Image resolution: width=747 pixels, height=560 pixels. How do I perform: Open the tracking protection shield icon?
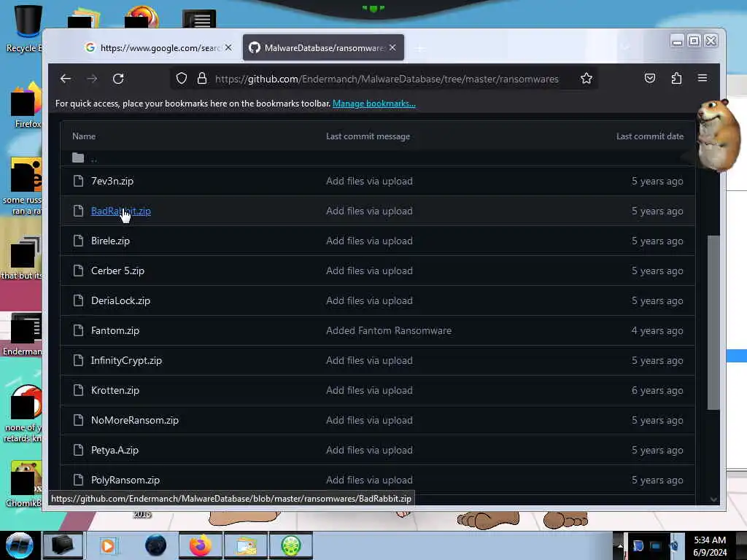click(182, 79)
